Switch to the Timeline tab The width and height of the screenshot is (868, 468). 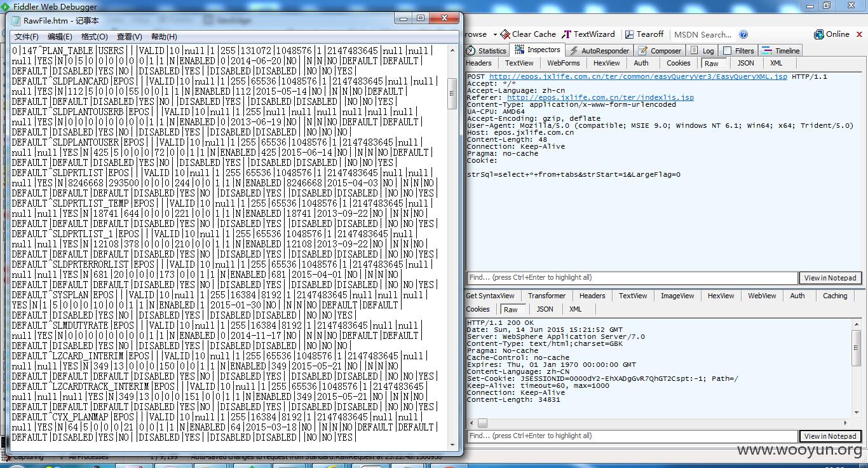pyautogui.click(x=781, y=51)
